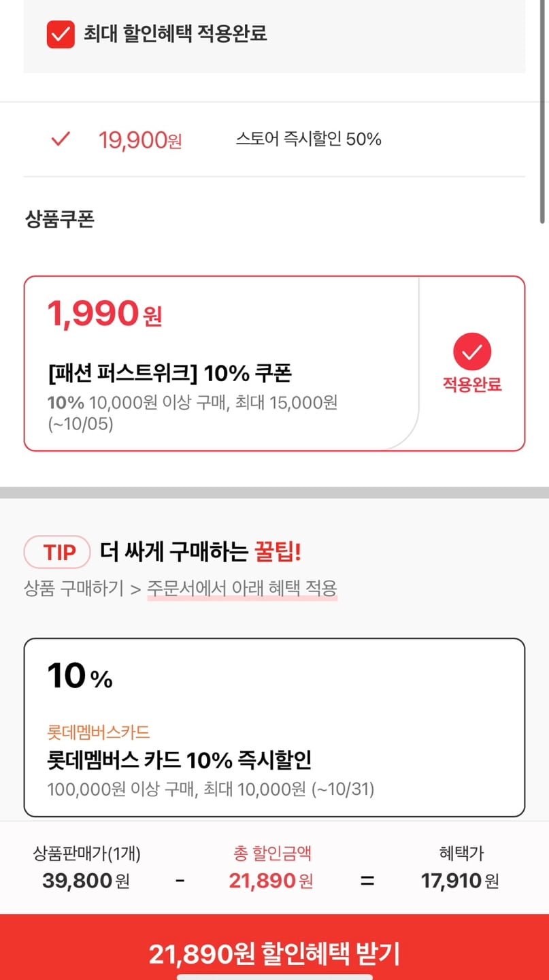Click the 상품쿠폰 section header
Screen dimensions: 549x980
[60, 220]
